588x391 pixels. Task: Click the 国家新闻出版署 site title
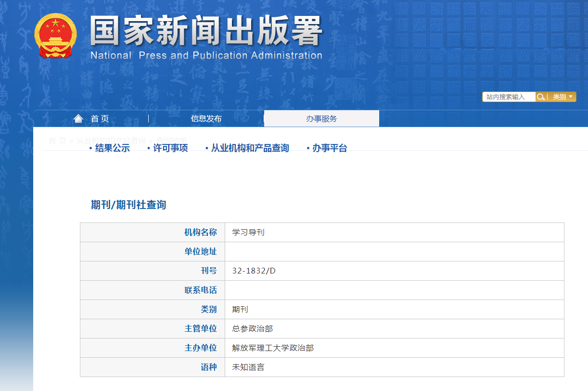(x=206, y=31)
